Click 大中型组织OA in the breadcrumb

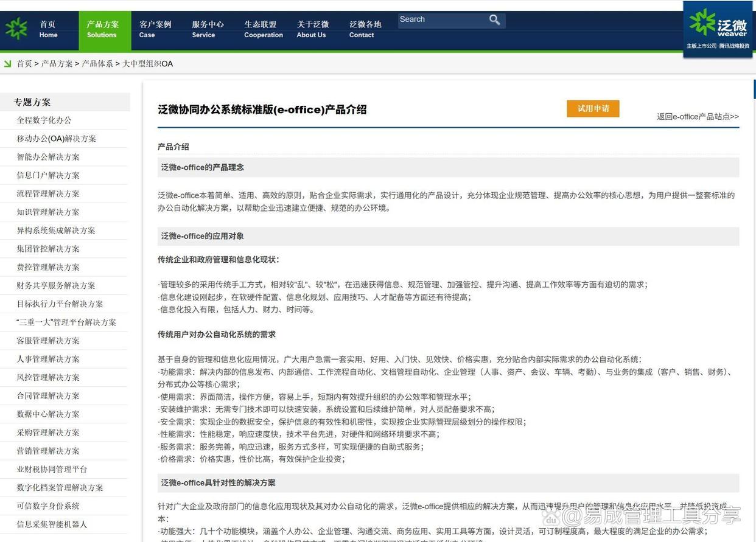148,63
